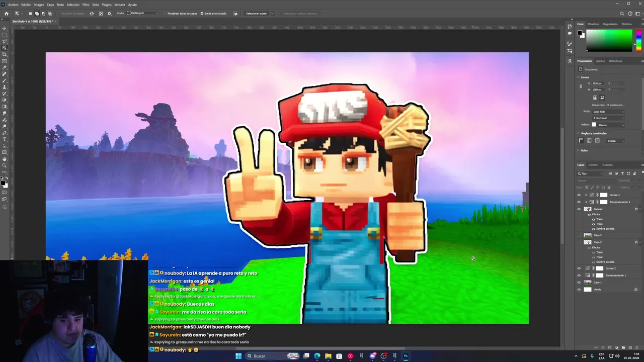Set landscape orientation icon in Properties
Image resolution: width=644 pixels, height=362 pixels.
pyautogui.click(x=602, y=98)
